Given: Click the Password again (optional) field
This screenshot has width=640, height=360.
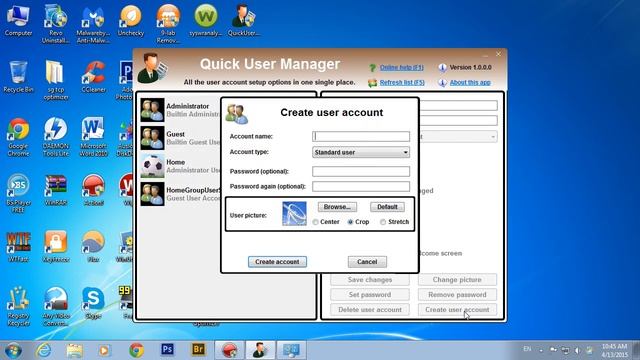Looking at the screenshot, I should click(x=361, y=187).
